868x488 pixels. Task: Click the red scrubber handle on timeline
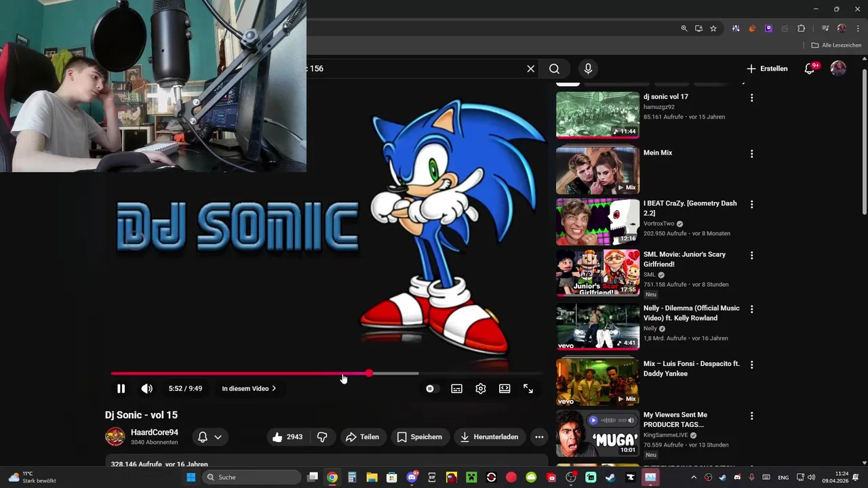point(368,373)
